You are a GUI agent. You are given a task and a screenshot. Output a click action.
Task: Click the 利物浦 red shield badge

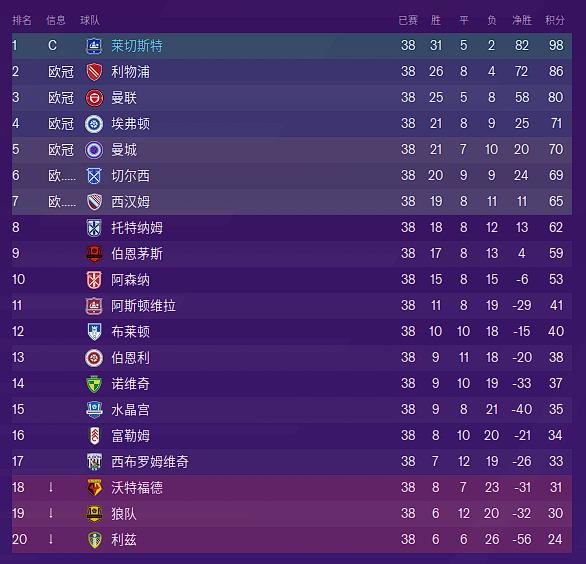tap(94, 72)
